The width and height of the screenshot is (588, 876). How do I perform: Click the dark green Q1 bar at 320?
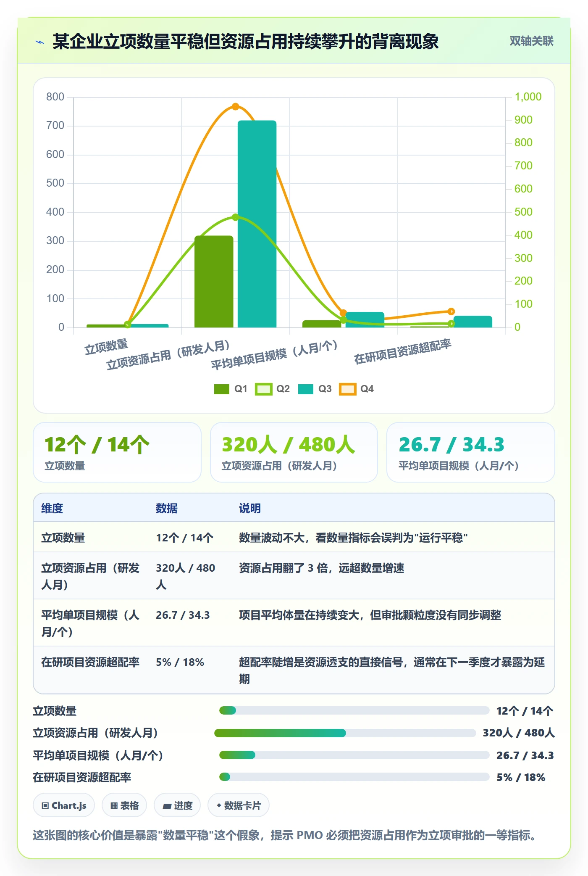pyautogui.click(x=214, y=281)
